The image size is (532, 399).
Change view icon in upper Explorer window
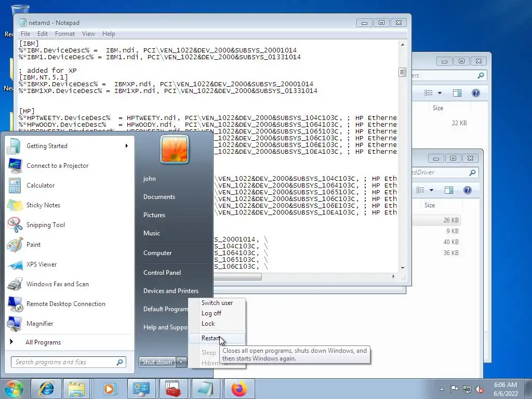[x=429, y=93]
